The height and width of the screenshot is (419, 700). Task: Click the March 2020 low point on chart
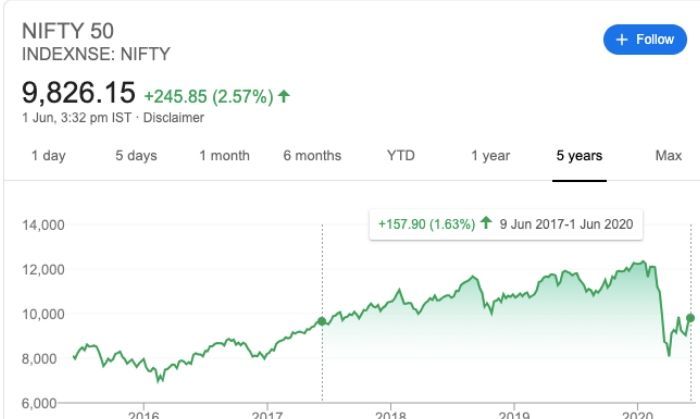click(669, 354)
